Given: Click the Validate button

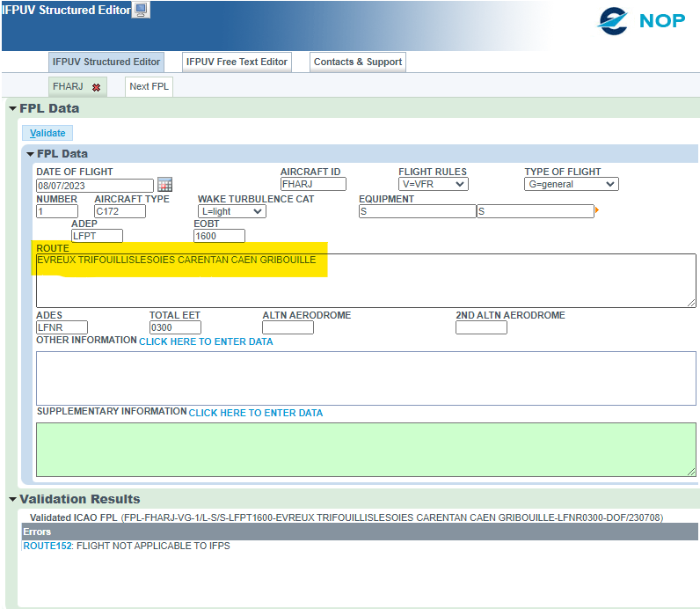Looking at the screenshot, I should click(x=47, y=133).
